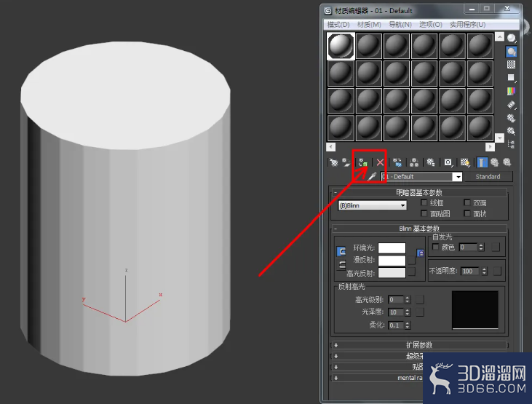Viewport: 532px width, 404px height.
Task: Click the sample slots scroll-right arrow
Action: 490,146
